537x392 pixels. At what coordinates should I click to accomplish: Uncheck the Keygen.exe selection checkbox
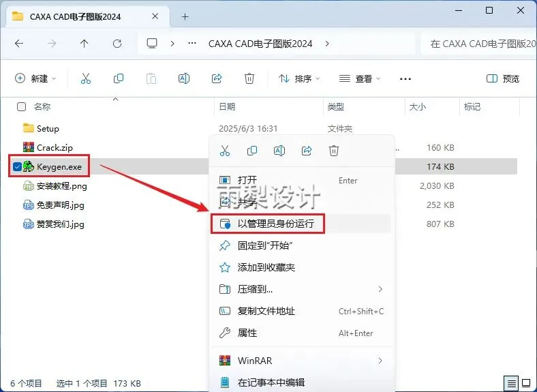tap(17, 167)
